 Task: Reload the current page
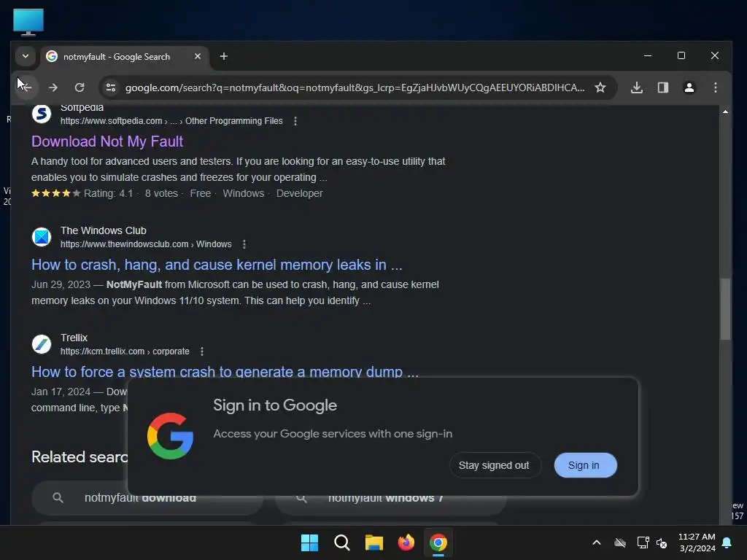click(80, 87)
